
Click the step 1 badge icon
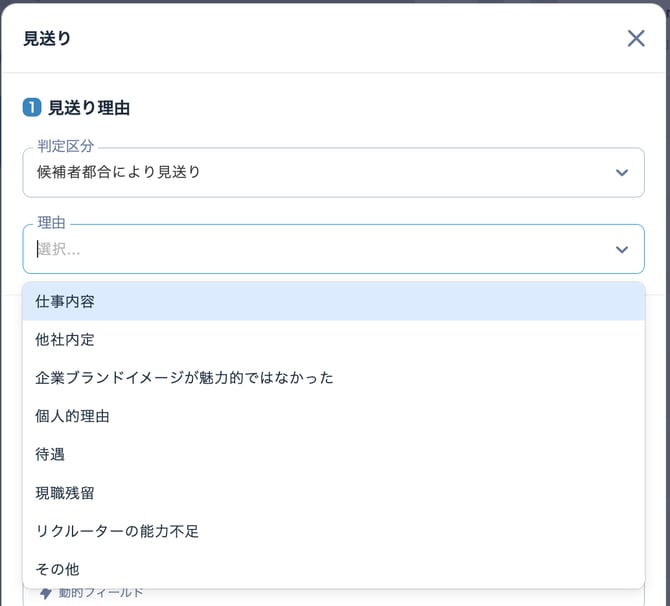[x=32, y=107]
